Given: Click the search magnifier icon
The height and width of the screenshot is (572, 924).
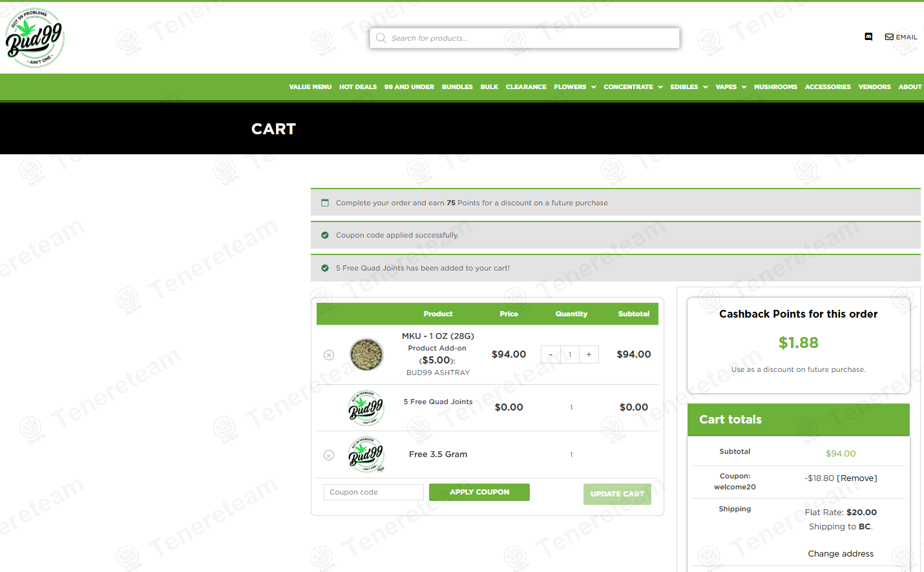Looking at the screenshot, I should (x=381, y=38).
